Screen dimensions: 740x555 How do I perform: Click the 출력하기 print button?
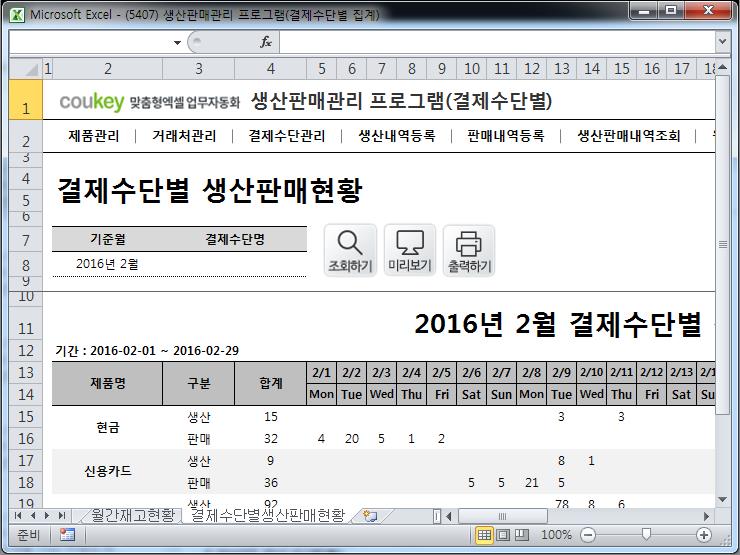[x=469, y=251]
